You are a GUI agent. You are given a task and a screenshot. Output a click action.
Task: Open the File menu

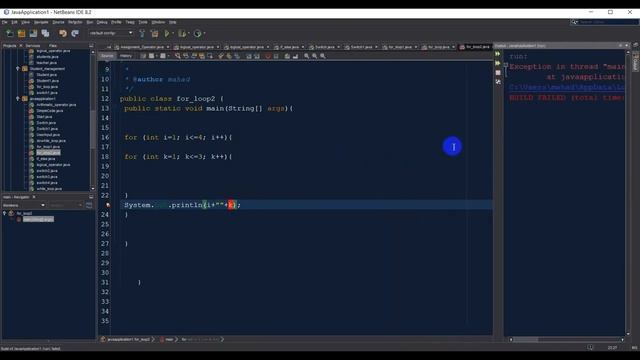(4, 22)
